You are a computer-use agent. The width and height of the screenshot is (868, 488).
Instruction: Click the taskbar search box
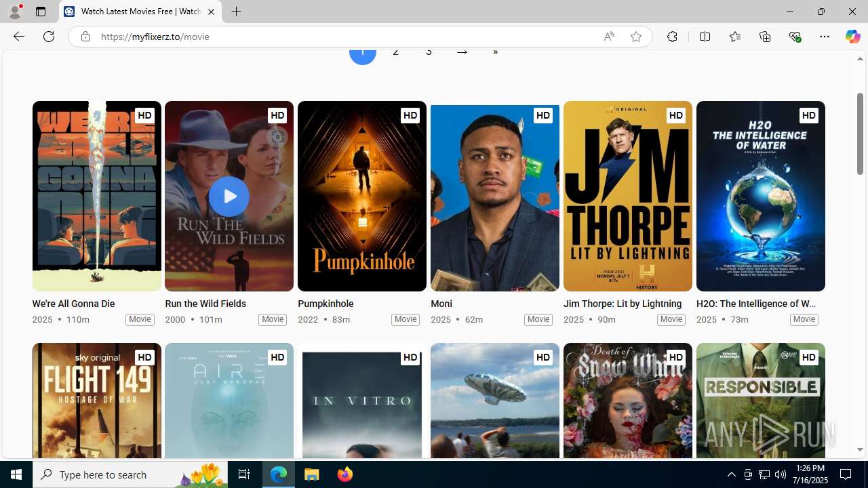[x=130, y=474]
